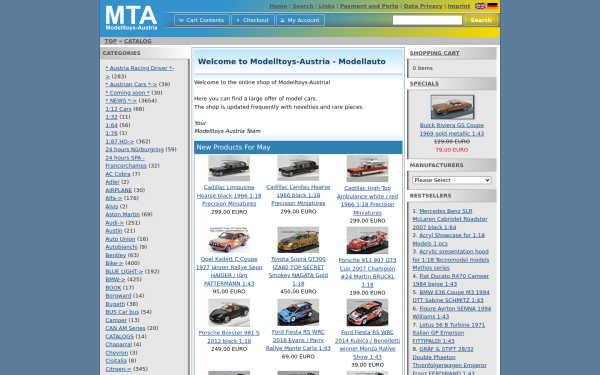Open Austrian Cars category
Screen dimensions: 600x375
tap(131, 84)
